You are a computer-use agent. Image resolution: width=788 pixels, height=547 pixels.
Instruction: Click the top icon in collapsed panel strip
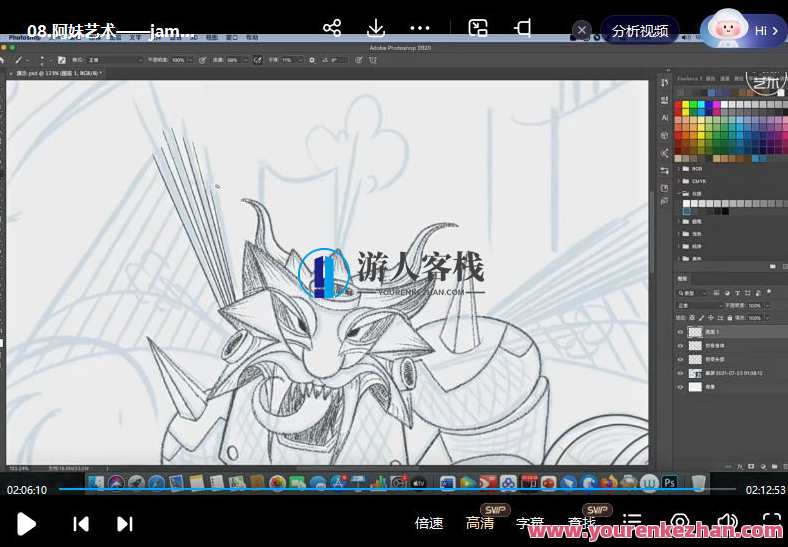[x=665, y=82]
